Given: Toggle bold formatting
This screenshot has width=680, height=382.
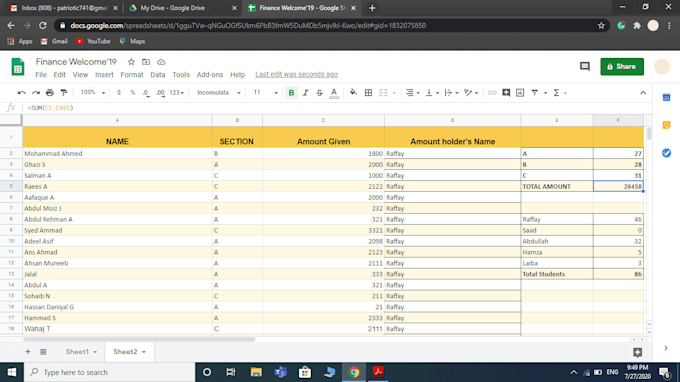Looking at the screenshot, I should click(291, 93).
